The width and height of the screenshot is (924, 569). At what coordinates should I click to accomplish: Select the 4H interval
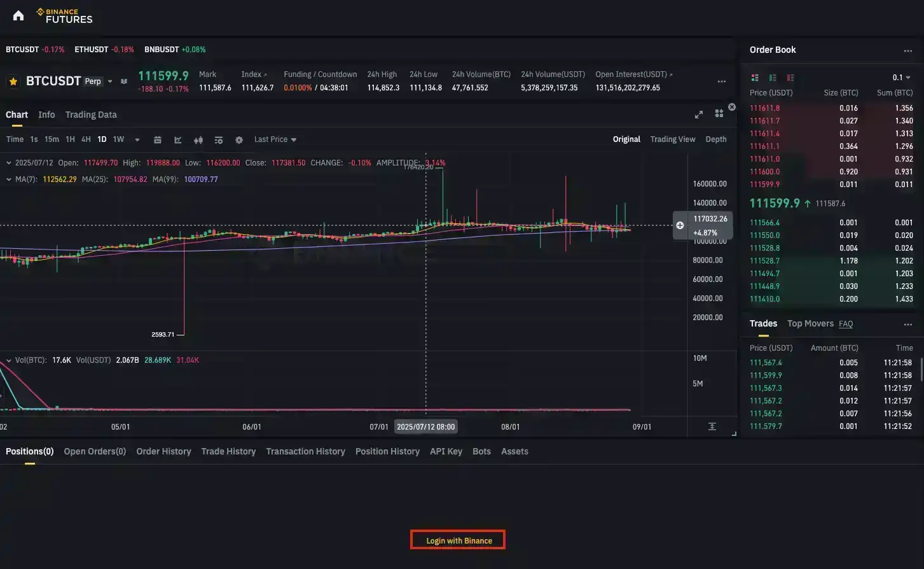[86, 139]
